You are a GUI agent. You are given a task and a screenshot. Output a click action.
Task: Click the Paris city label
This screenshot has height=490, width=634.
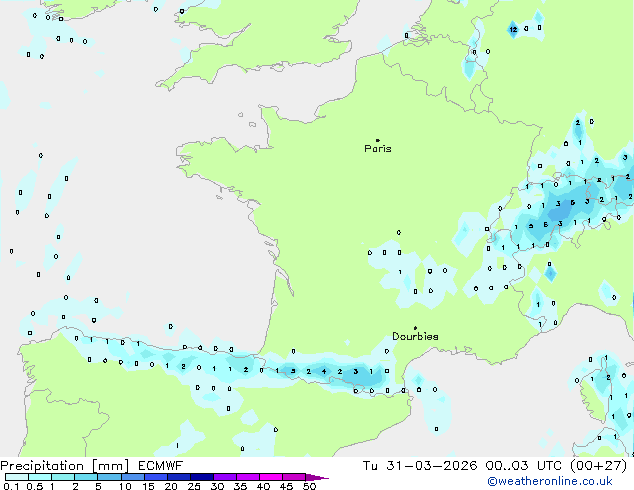click(378, 149)
